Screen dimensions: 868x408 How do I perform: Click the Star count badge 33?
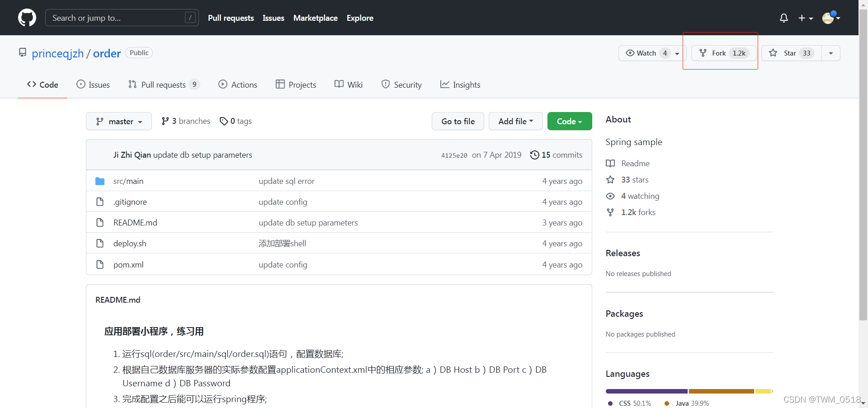(807, 53)
